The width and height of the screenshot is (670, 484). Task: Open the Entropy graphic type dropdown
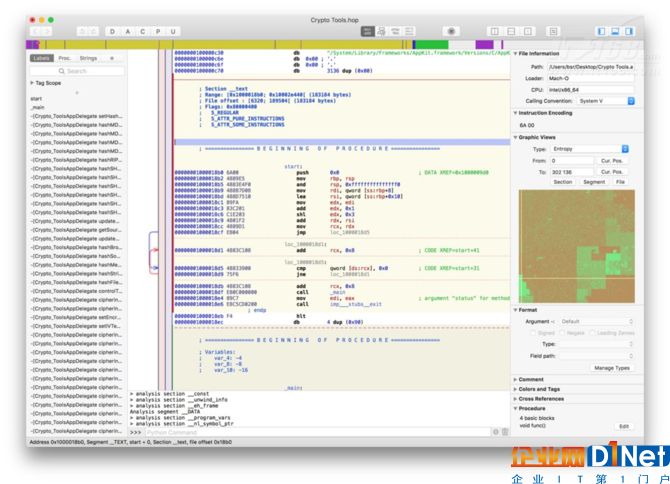pyautogui.click(x=590, y=149)
